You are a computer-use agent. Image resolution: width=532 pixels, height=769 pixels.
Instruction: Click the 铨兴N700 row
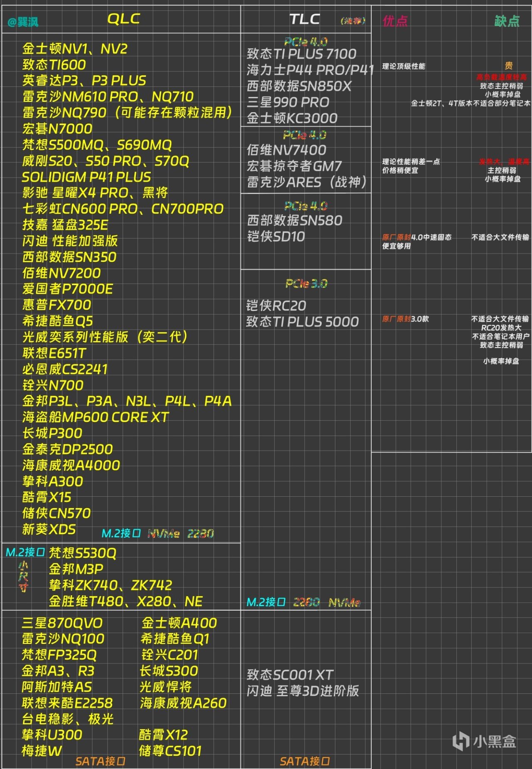tap(53, 385)
